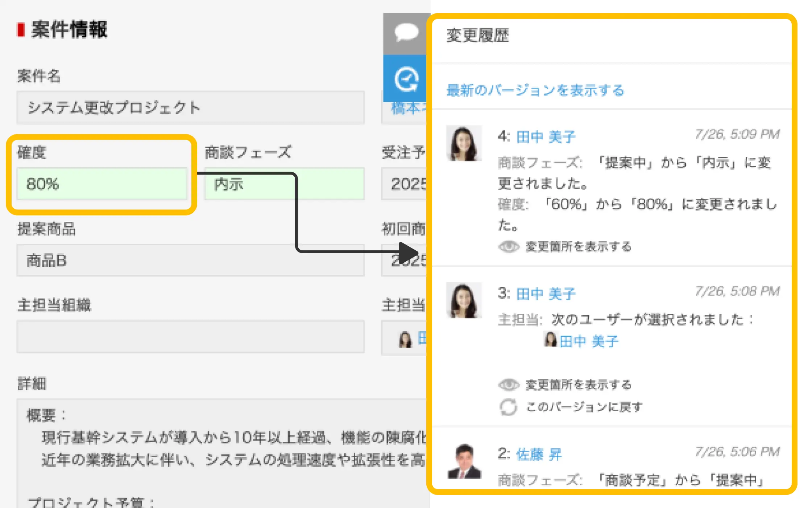The width and height of the screenshot is (812, 508).
Task: Click small avatar next to selected user 田中 美子
Action: pos(550,340)
